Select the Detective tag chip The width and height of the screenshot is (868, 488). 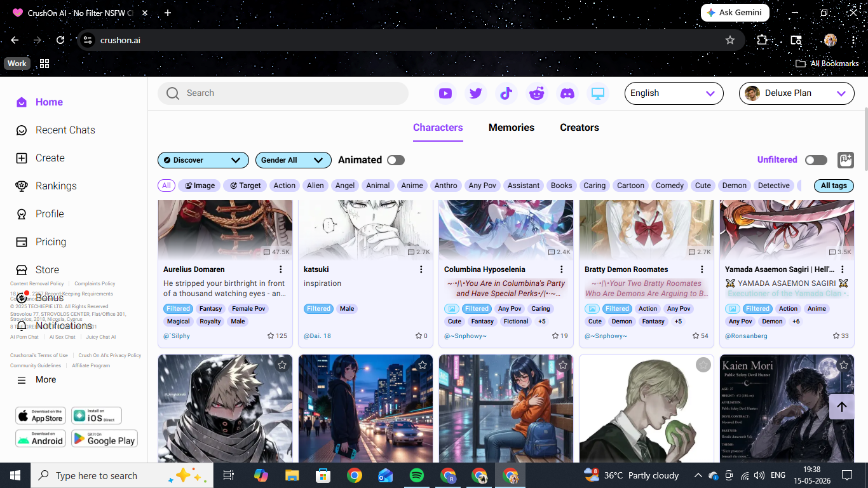[773, 186]
